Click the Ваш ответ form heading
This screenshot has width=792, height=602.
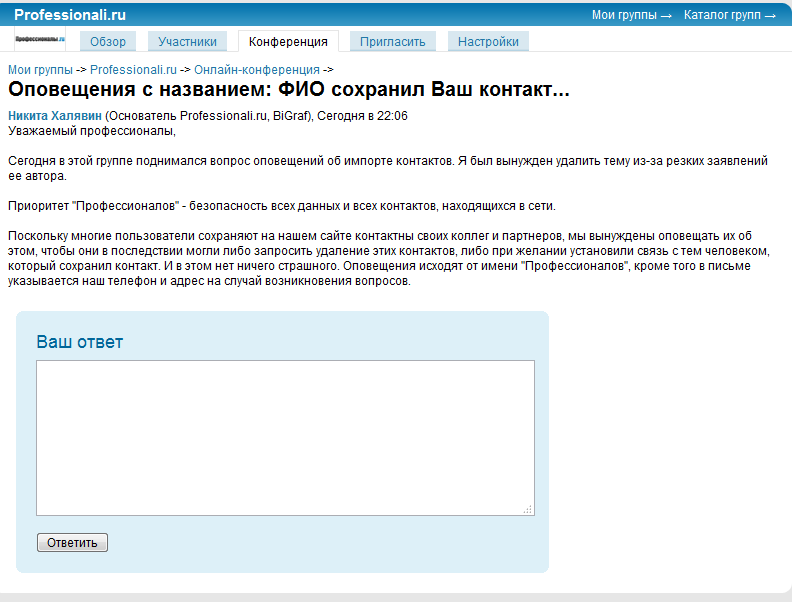click(80, 342)
